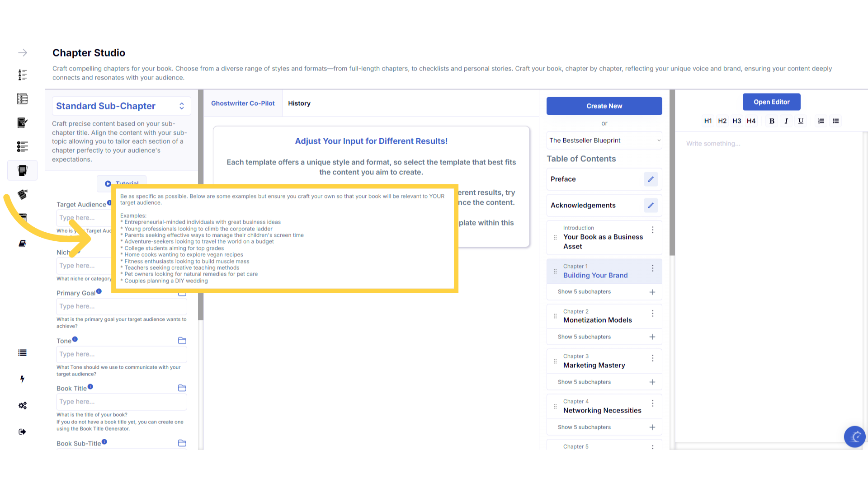Click the Primary Goal input field
The height and width of the screenshot is (488, 868).
(121, 306)
